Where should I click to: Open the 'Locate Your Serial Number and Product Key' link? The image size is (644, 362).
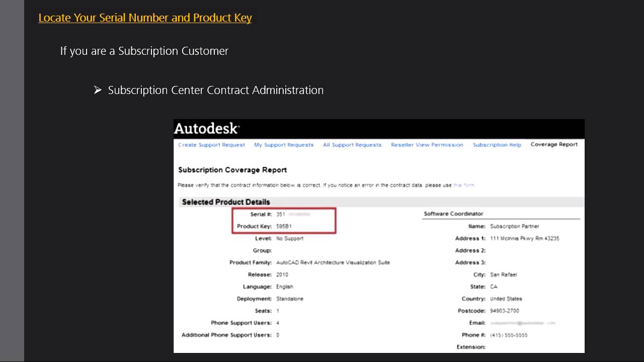pyautogui.click(x=145, y=18)
